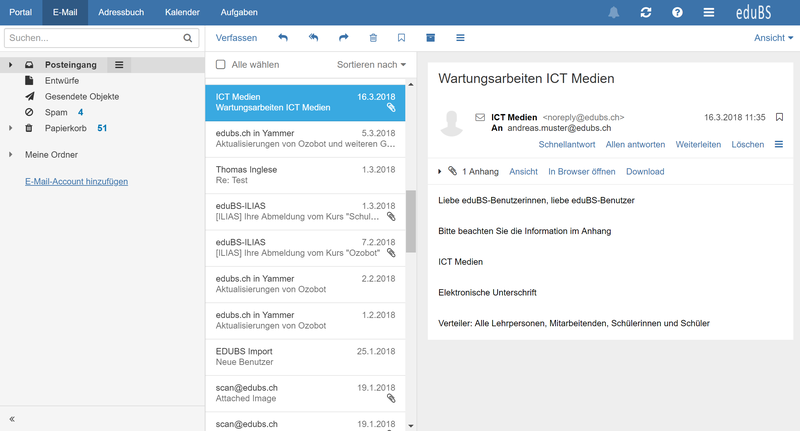Viewport: 800px width, 431px height.
Task: Click the reply arrow icon in toolbar
Action: click(x=283, y=38)
